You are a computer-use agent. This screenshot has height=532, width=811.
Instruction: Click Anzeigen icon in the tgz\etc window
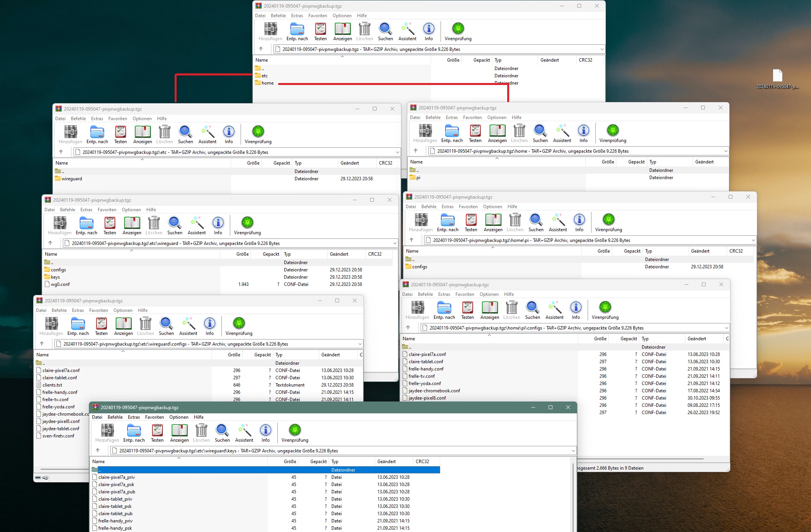point(143,132)
